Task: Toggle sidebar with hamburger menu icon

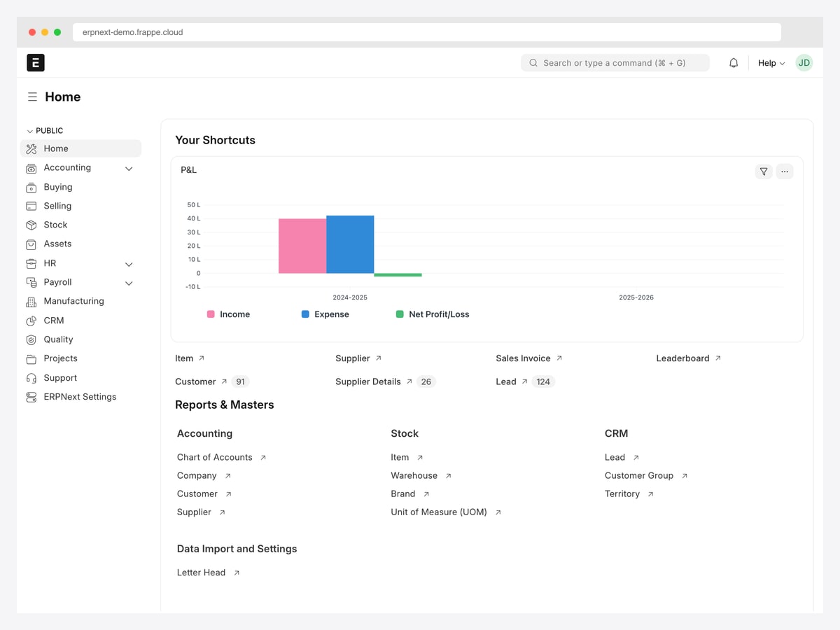Action: coord(32,97)
